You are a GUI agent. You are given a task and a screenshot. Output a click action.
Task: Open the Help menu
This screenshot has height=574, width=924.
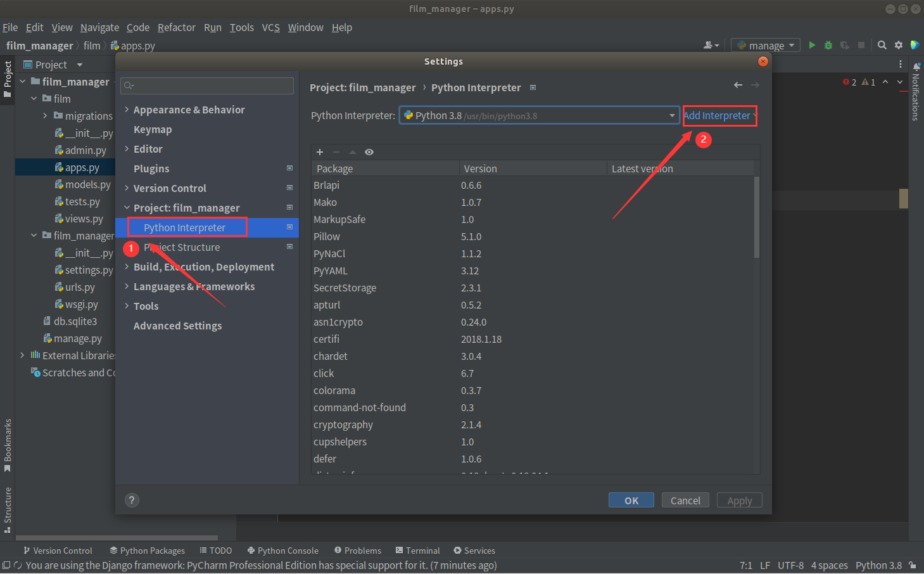pos(342,27)
